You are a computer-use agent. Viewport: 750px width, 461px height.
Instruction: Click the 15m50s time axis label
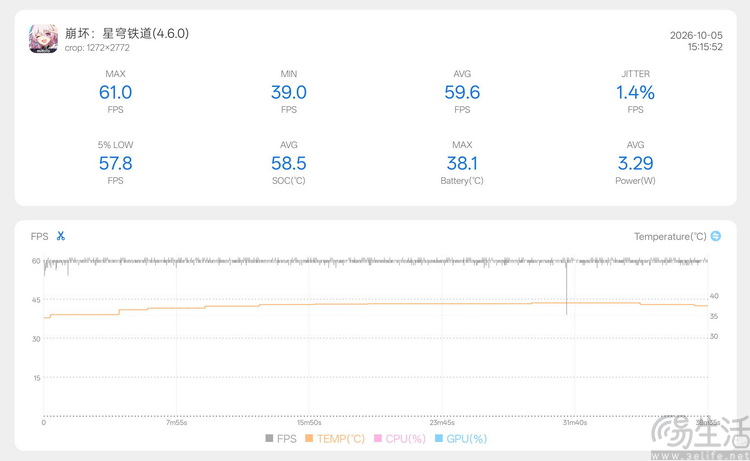tap(309, 423)
